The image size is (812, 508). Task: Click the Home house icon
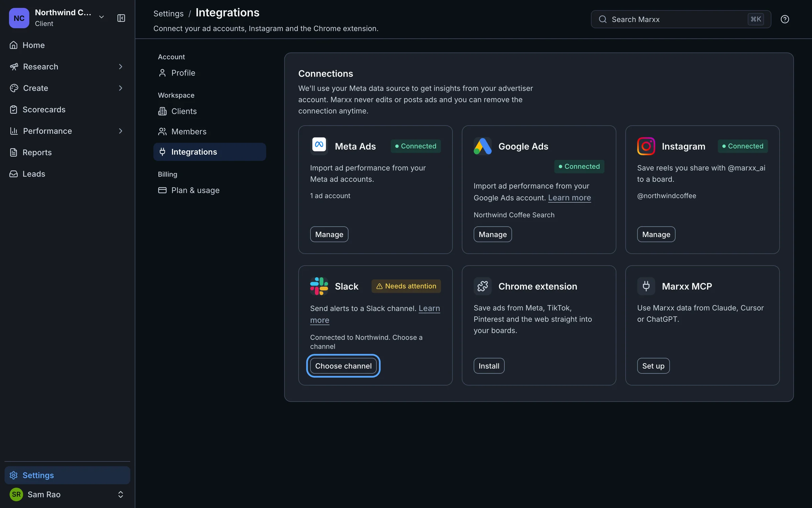point(14,45)
